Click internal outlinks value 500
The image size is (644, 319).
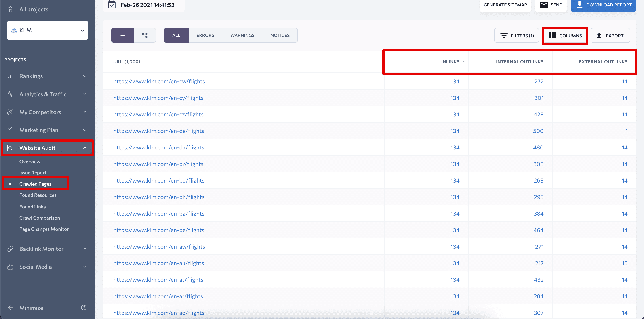(538, 131)
